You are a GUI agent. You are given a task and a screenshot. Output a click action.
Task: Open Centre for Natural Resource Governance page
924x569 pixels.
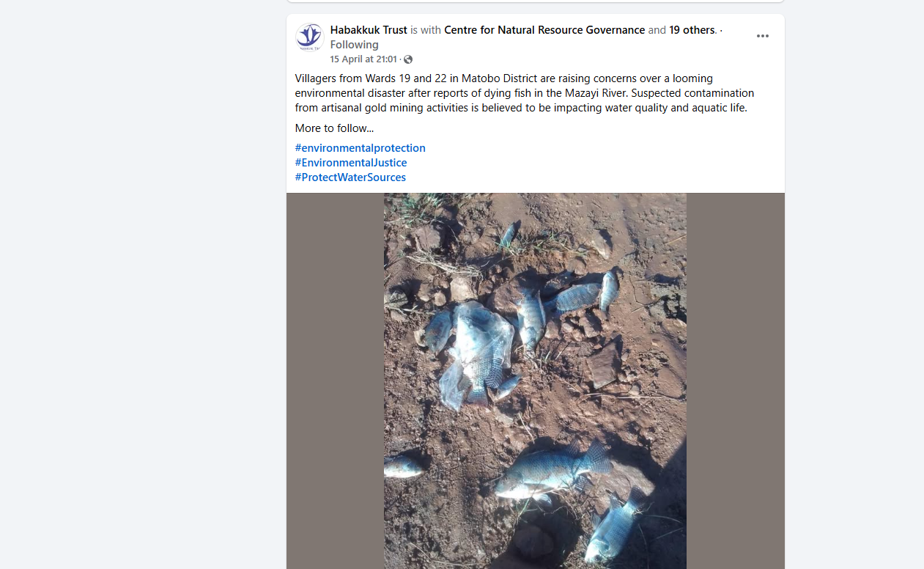click(544, 30)
